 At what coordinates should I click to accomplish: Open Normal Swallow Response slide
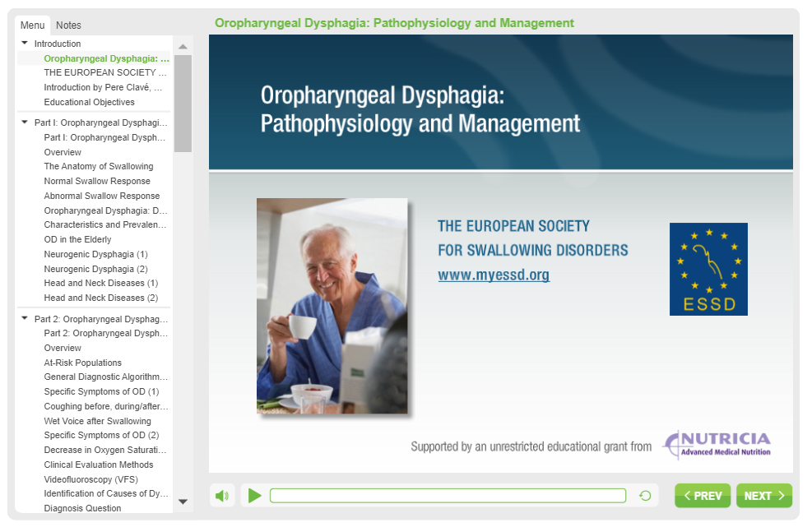click(x=97, y=181)
